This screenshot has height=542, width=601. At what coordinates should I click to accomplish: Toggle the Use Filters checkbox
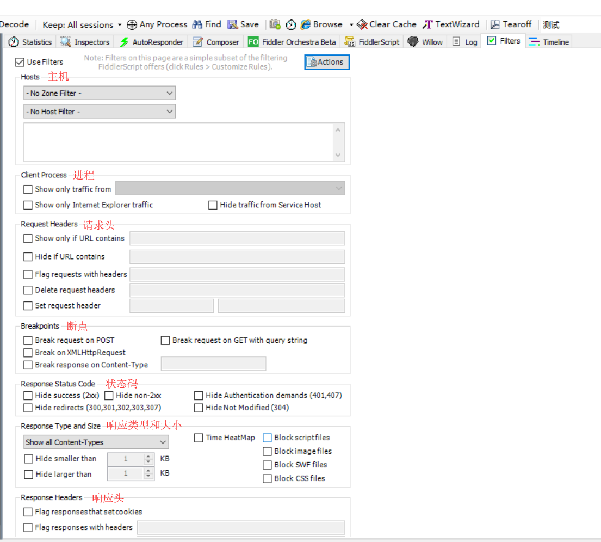coord(20,62)
